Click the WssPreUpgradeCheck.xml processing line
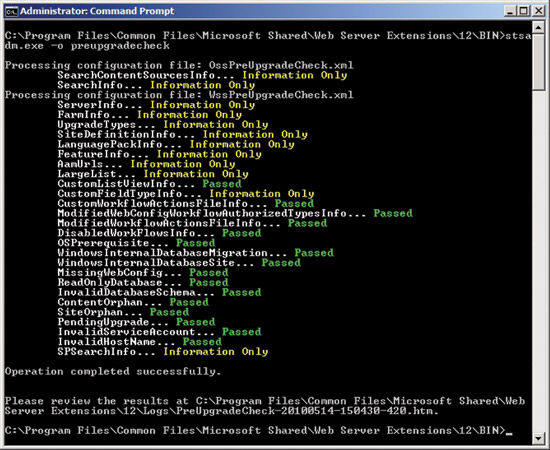550x450 pixels. [x=179, y=95]
